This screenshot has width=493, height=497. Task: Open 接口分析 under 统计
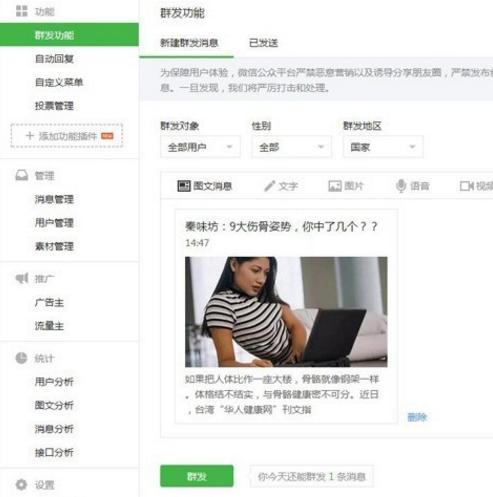point(54,452)
